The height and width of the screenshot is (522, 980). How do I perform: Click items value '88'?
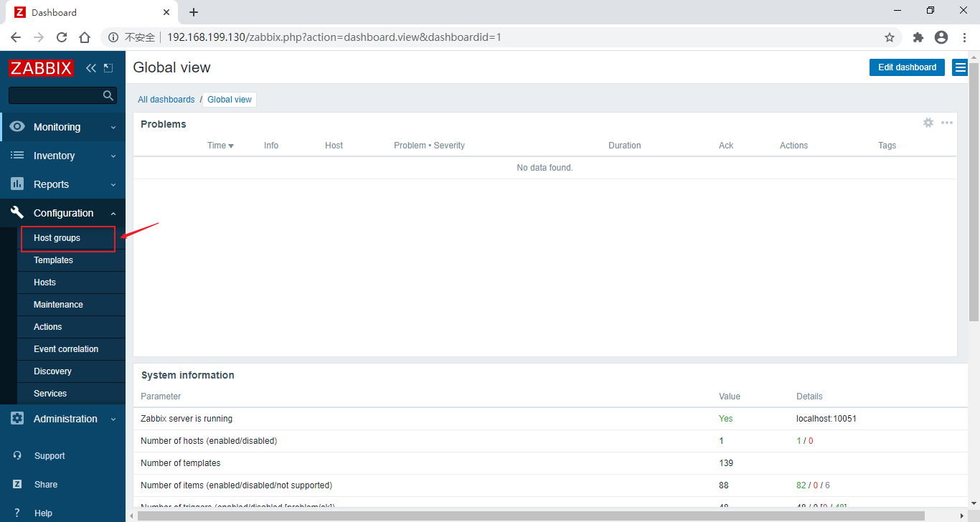pyautogui.click(x=724, y=485)
